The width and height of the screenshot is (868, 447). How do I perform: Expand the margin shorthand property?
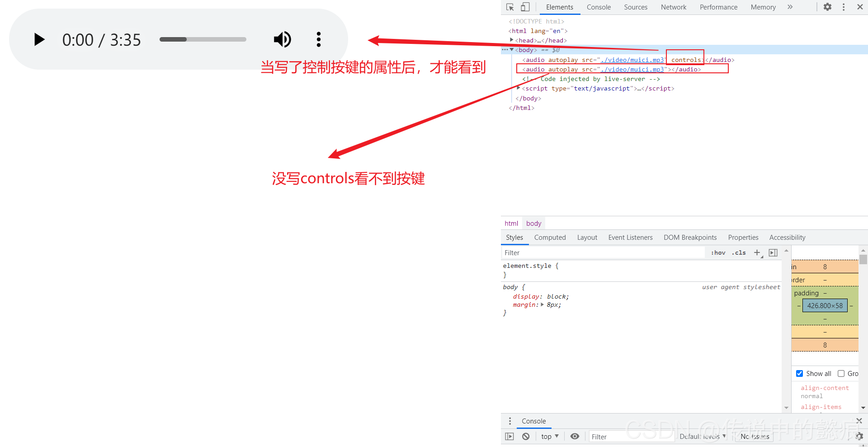coord(542,305)
